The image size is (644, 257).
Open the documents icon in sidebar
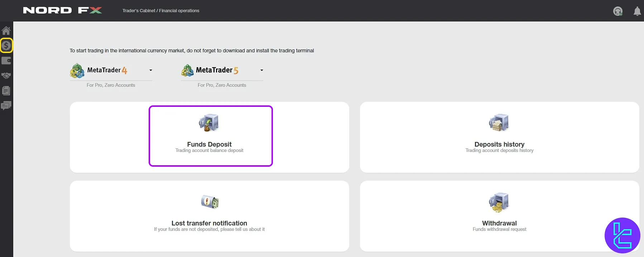(x=6, y=91)
